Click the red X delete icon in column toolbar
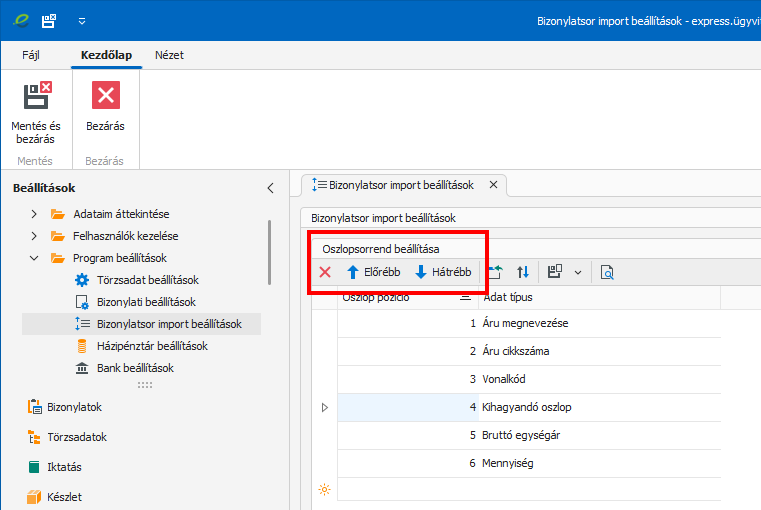761x510 pixels. click(x=325, y=272)
